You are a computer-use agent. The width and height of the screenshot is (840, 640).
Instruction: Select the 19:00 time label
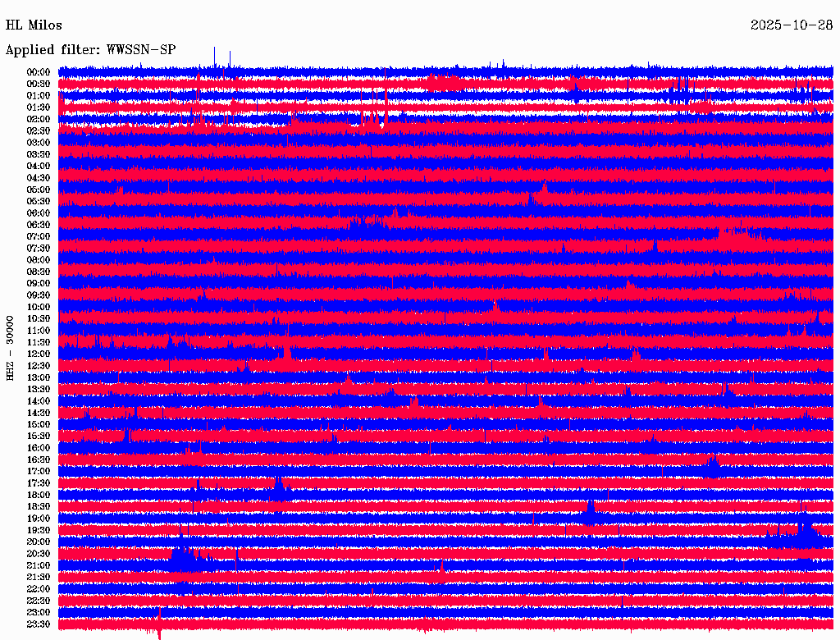tap(39, 519)
